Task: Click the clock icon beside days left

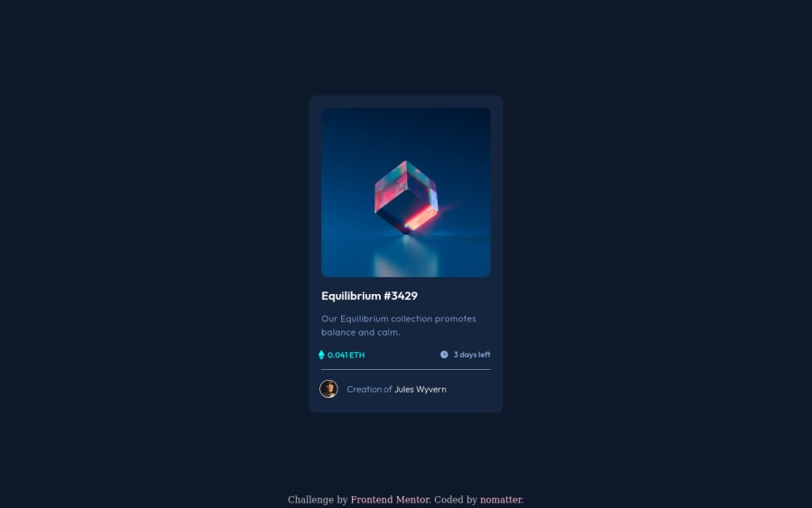Action: (444, 355)
